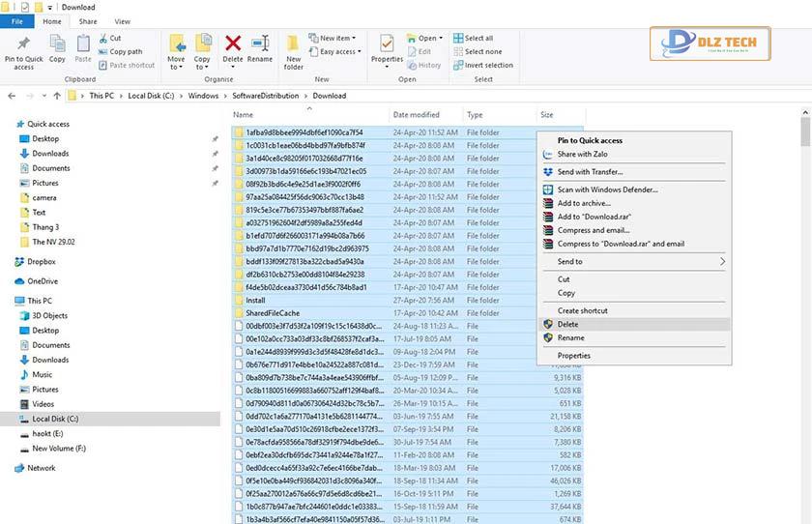Image resolution: width=812 pixels, height=524 pixels.
Task: Select Scan with Windows Defender
Action: [607, 189]
